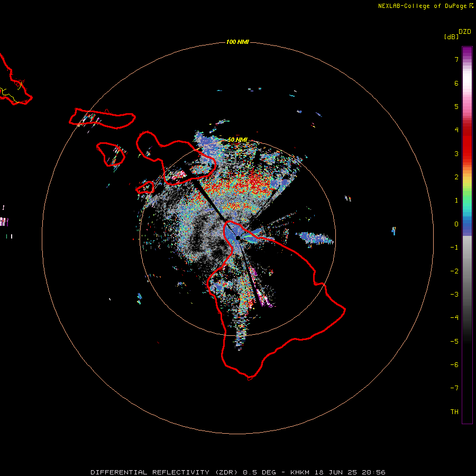Click the scale value -3
Screen dimensions: 476x476
[x=454, y=295]
